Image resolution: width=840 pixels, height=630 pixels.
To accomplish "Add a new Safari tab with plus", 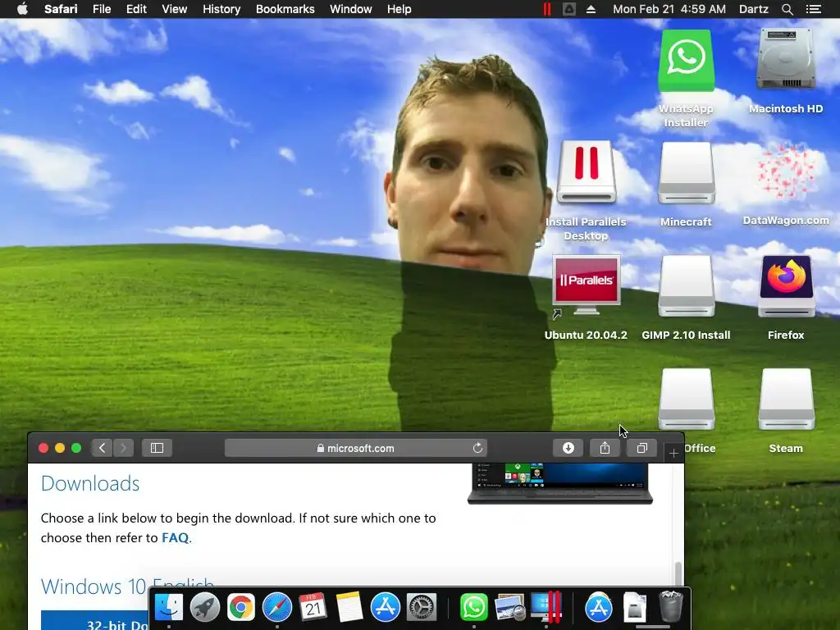I will click(x=674, y=454).
